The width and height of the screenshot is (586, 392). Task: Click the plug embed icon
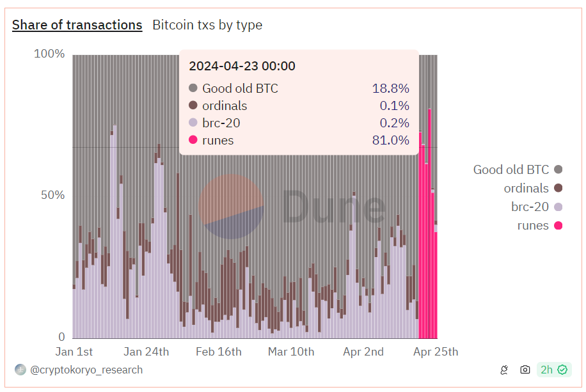(504, 370)
